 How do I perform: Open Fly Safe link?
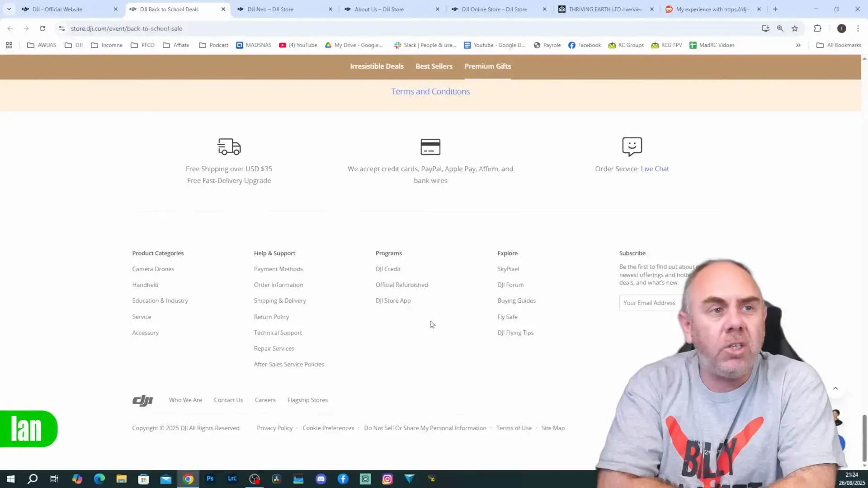507,317
